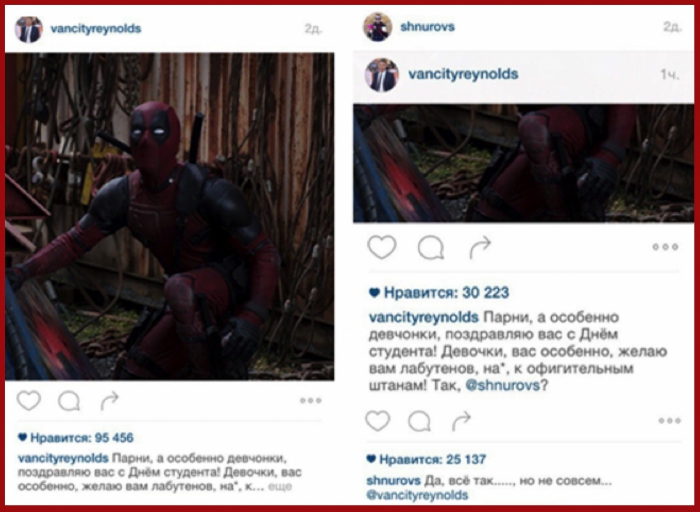This screenshot has width=700, height=512.
Task: Like the shnurovs post with bottom heart icon
Action: 378,421
